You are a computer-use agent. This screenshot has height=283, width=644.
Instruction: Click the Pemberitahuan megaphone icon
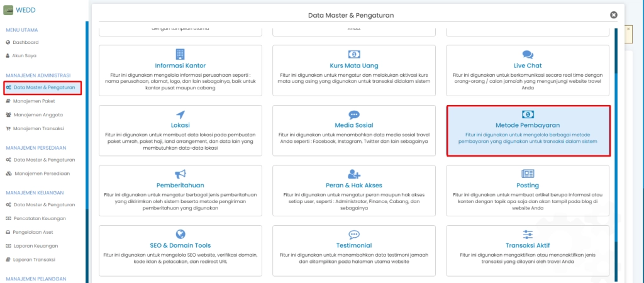[x=180, y=174]
